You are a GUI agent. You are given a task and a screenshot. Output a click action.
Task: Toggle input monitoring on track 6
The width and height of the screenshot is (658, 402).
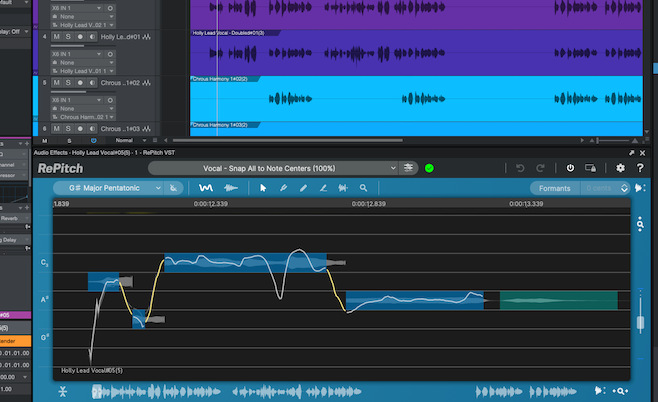92,129
